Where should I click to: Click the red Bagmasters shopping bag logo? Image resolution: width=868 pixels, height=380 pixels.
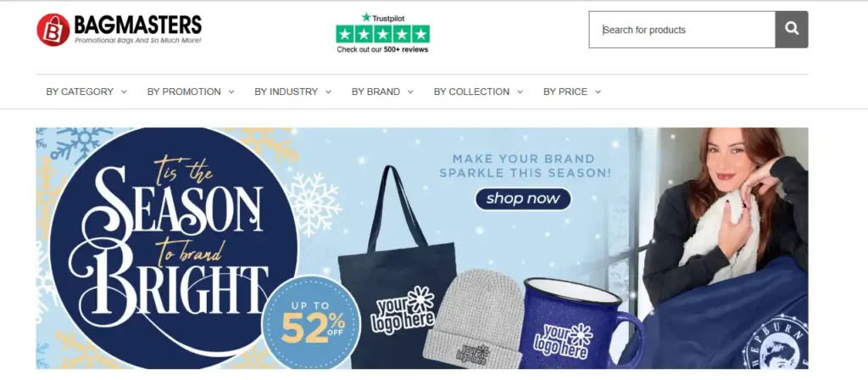tap(53, 30)
